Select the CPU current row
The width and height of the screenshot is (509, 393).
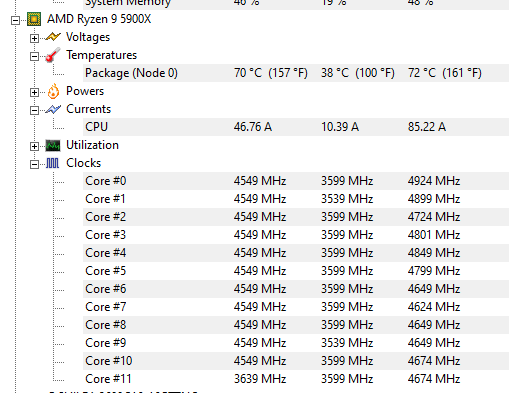(296, 127)
